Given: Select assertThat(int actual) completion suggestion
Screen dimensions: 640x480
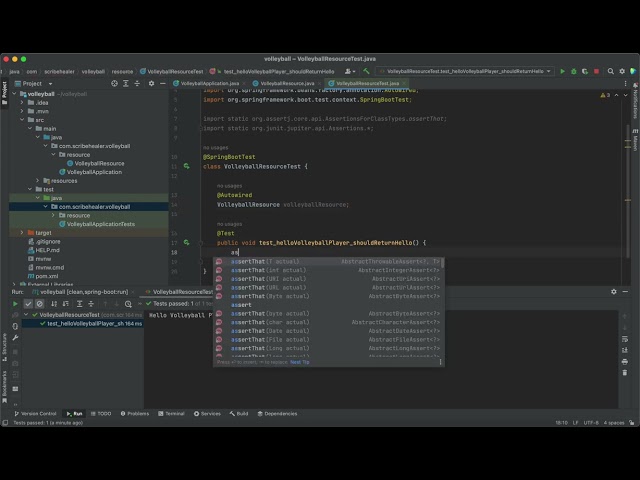Looking at the screenshot, I should tap(329, 270).
